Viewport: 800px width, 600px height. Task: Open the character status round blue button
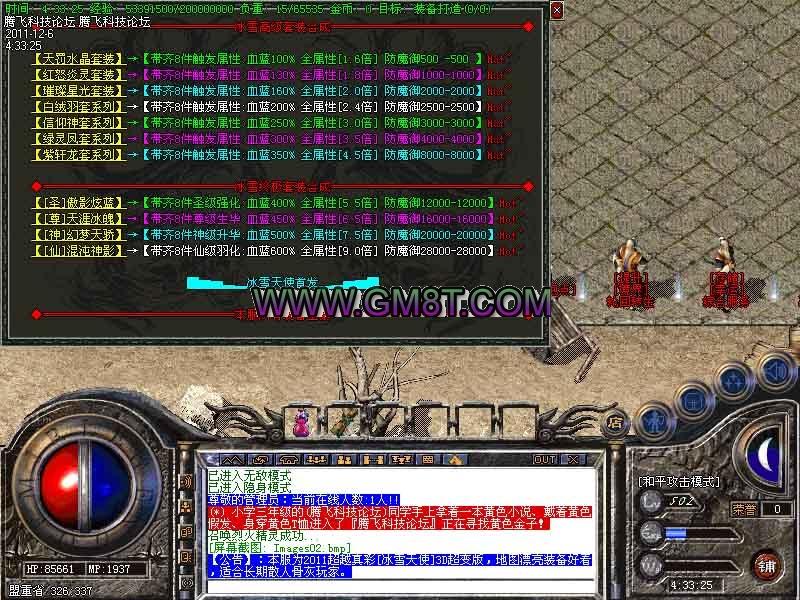[x=655, y=422]
